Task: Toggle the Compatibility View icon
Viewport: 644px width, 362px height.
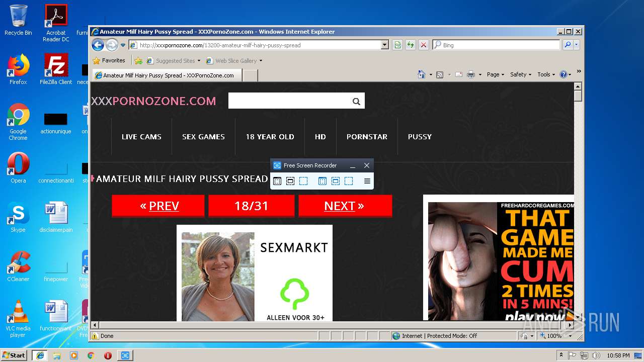Action: pyautogui.click(x=397, y=45)
